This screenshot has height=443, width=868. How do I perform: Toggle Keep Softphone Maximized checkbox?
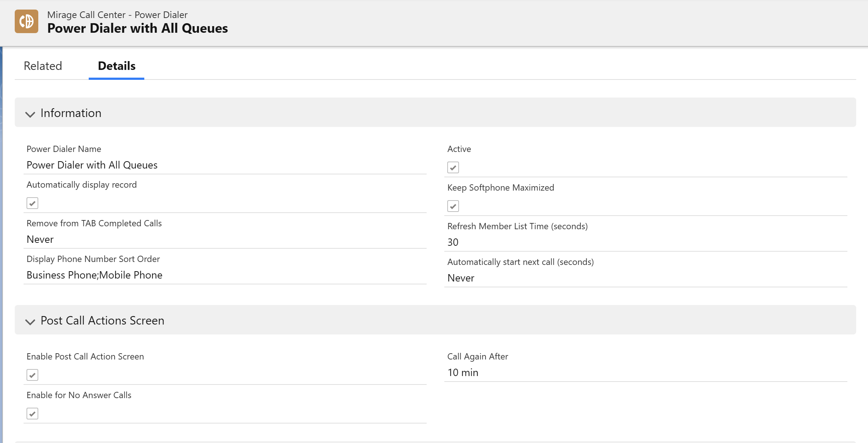pyautogui.click(x=453, y=206)
